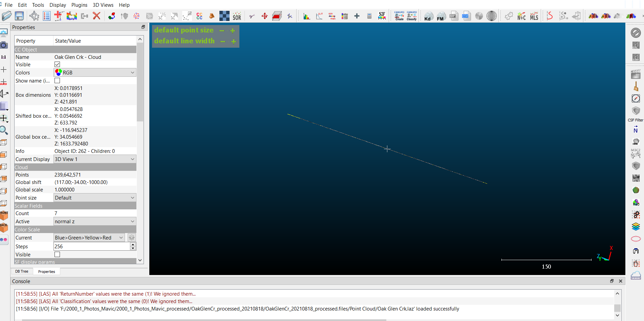Enable Color Scale Visible checkbox
Screen dimensions: 644x321
(57, 254)
